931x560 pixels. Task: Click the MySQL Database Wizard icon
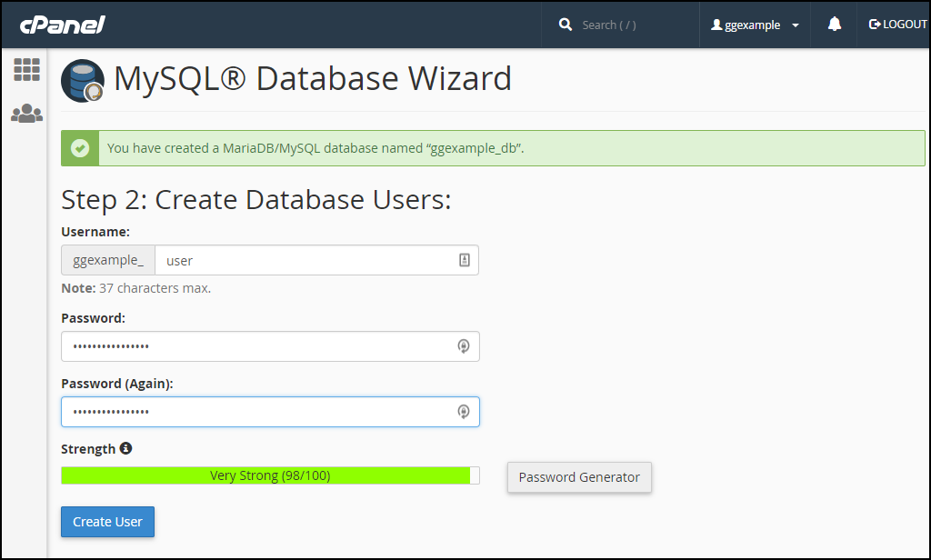(x=83, y=81)
